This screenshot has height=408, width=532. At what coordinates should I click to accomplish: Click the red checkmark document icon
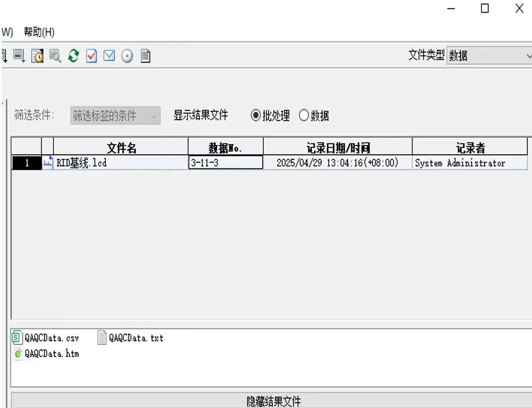coord(92,56)
